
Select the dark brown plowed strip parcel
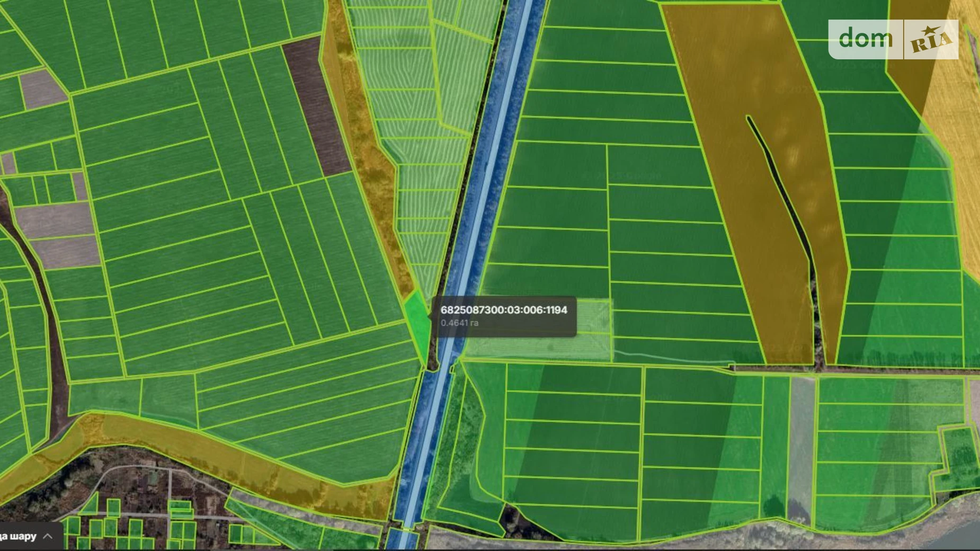(316, 106)
